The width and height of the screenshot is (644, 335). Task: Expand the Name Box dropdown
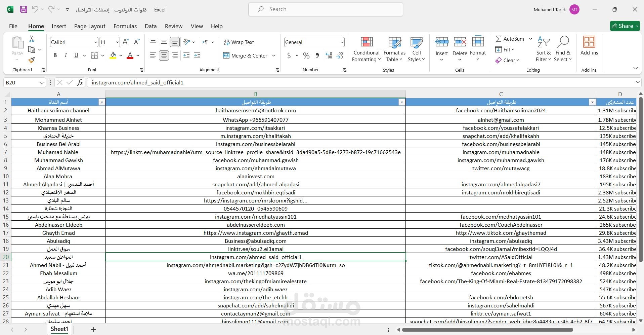pos(41,83)
